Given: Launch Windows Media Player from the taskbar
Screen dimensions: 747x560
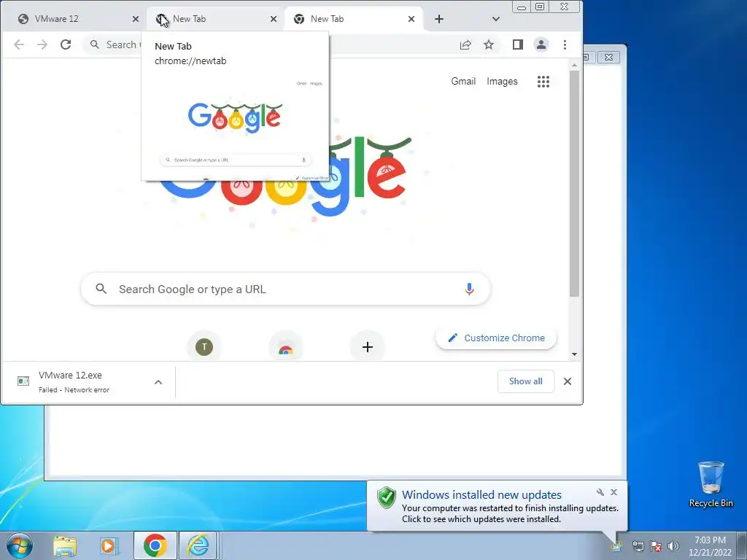Looking at the screenshot, I should (x=109, y=546).
